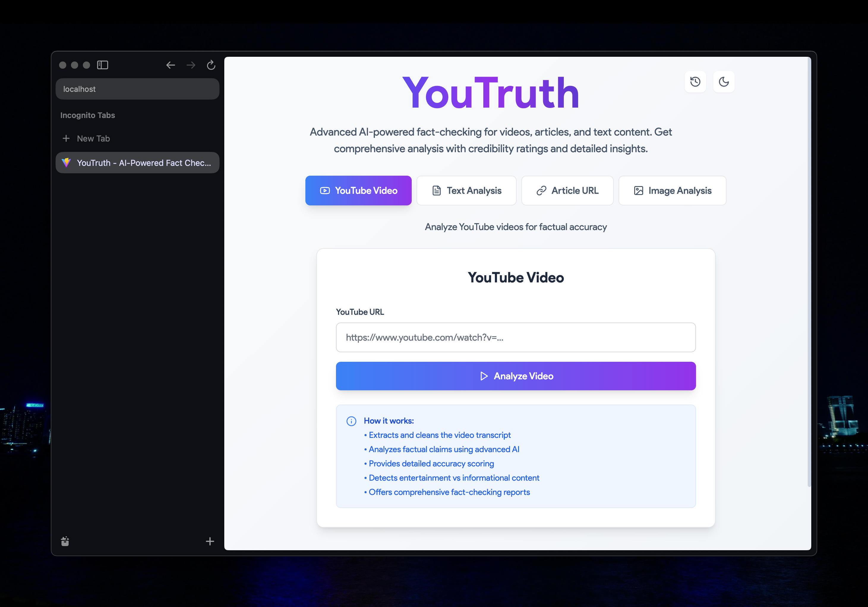The image size is (868, 607).
Task: Click the plus icon at sidebar bottom
Action: pos(210,541)
